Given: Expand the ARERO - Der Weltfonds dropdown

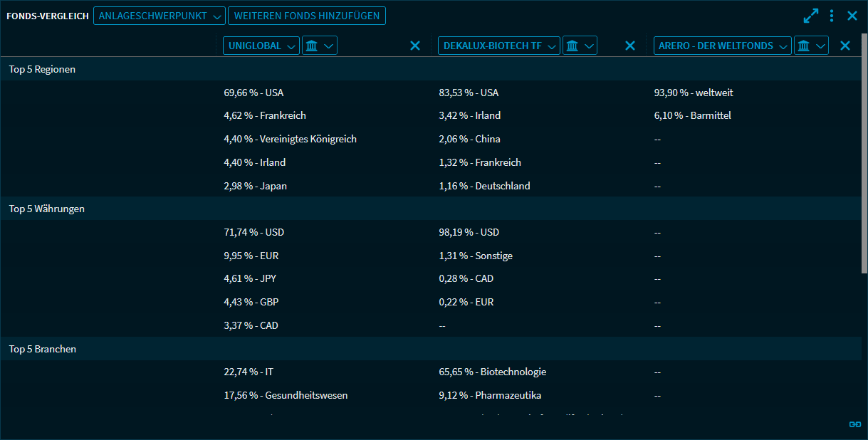Looking at the screenshot, I should pyautogui.click(x=722, y=46).
